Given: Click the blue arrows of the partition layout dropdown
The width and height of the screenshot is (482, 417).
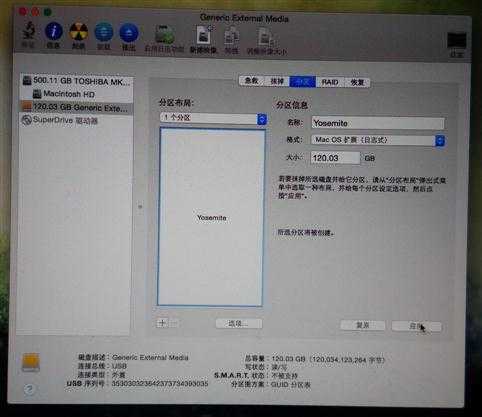Looking at the screenshot, I should tap(262, 119).
